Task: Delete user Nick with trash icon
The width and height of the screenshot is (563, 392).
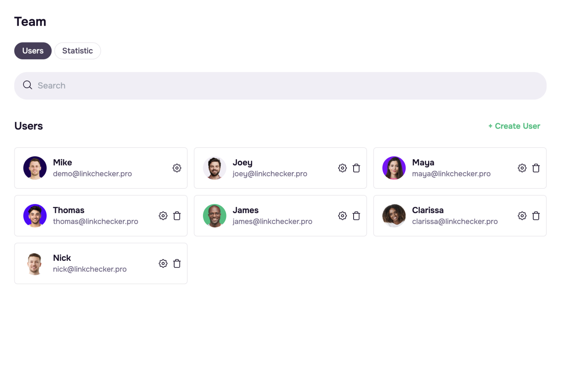Action: pos(177,263)
